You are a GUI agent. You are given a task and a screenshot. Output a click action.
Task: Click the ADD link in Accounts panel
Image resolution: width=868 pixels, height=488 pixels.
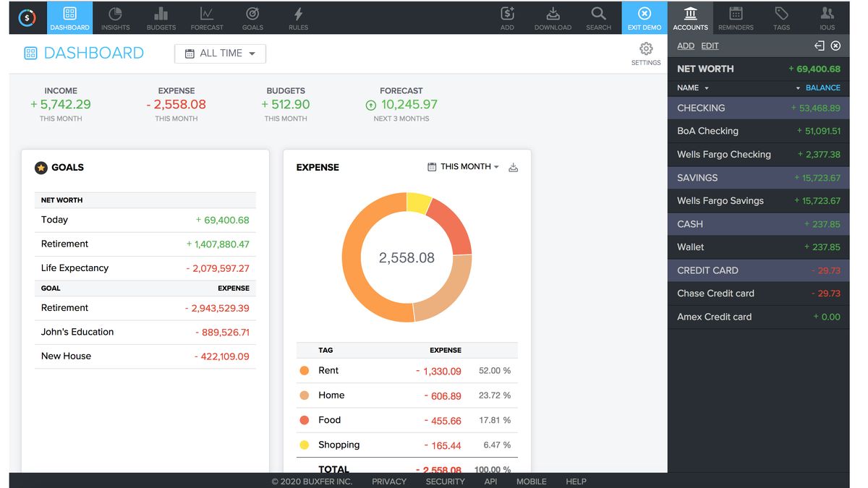click(685, 46)
